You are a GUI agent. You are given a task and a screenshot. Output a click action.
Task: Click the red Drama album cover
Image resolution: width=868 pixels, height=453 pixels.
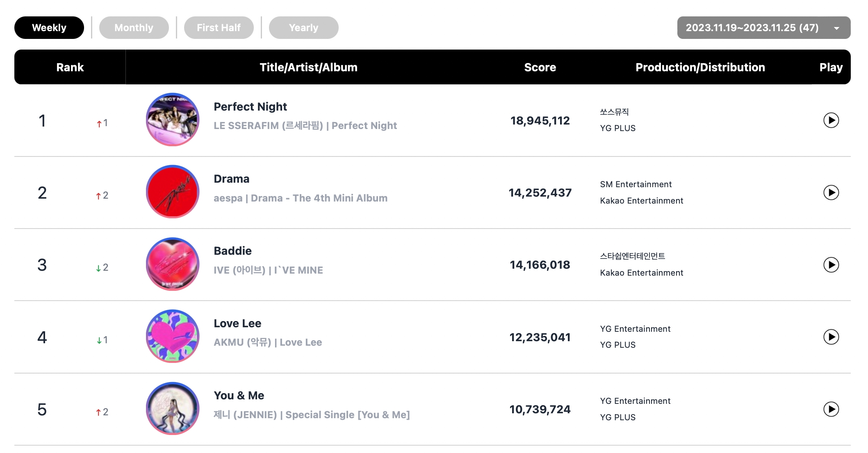173,192
